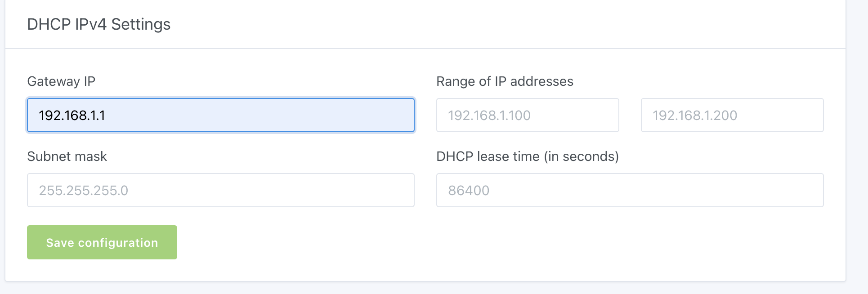
Task: Click the IP range end field showing 192.168.1.200
Action: (x=732, y=115)
